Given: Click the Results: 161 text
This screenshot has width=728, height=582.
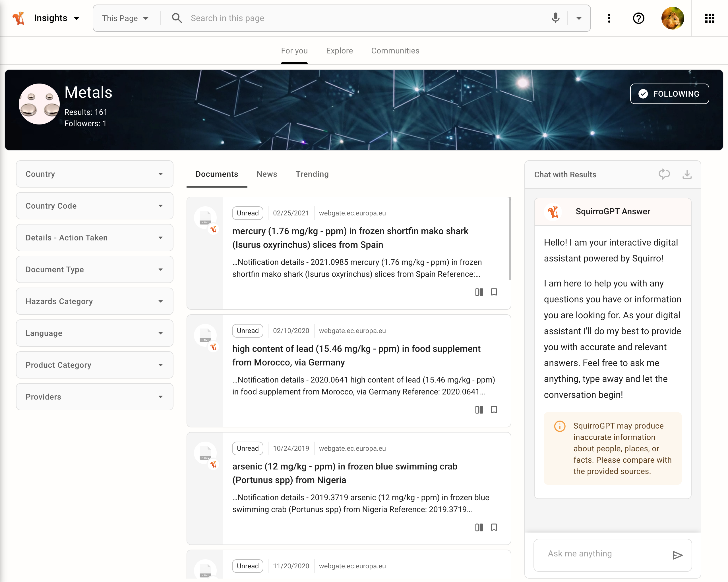Looking at the screenshot, I should pos(86,112).
